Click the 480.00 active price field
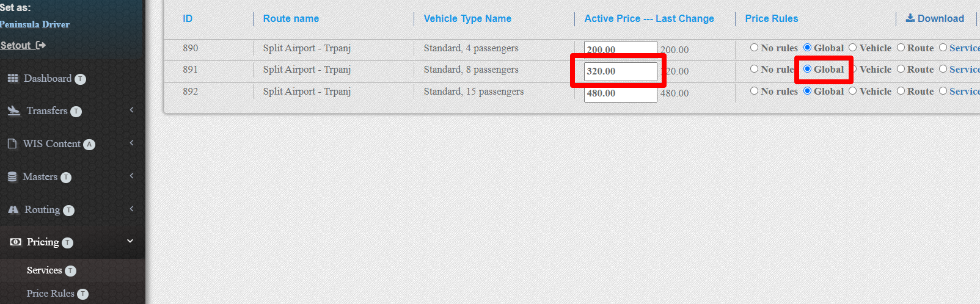This screenshot has width=980, height=304. 620,93
